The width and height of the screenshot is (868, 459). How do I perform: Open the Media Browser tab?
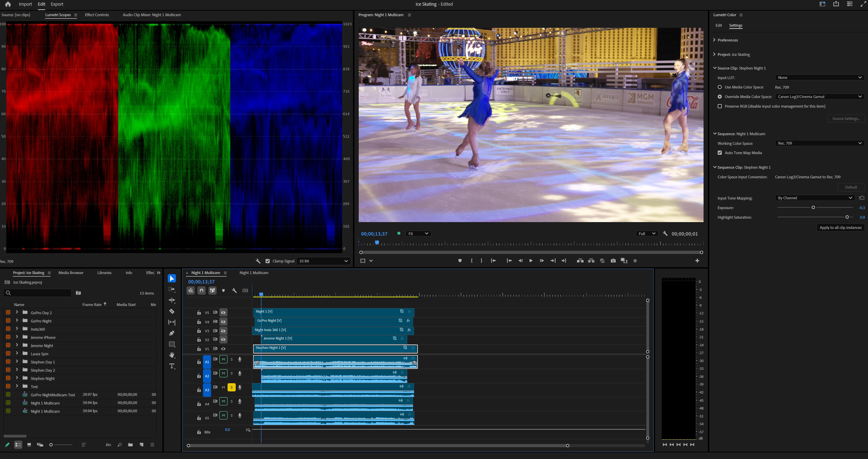[71, 272]
